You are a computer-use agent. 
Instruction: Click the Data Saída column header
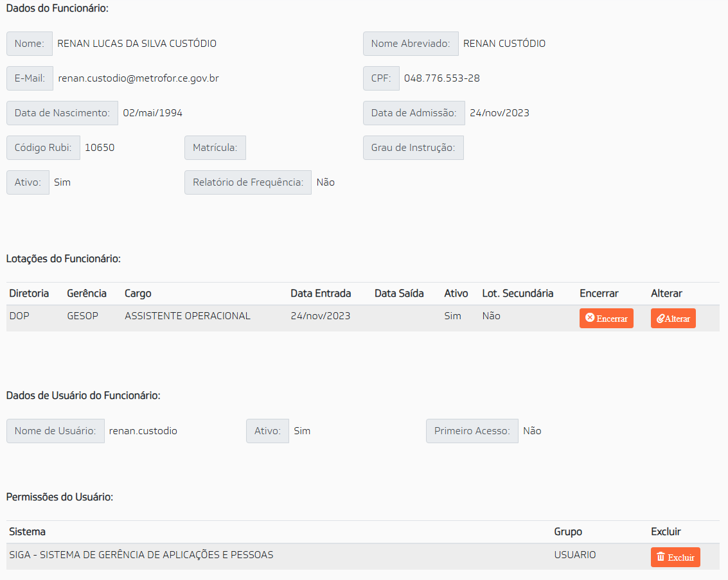(x=399, y=294)
